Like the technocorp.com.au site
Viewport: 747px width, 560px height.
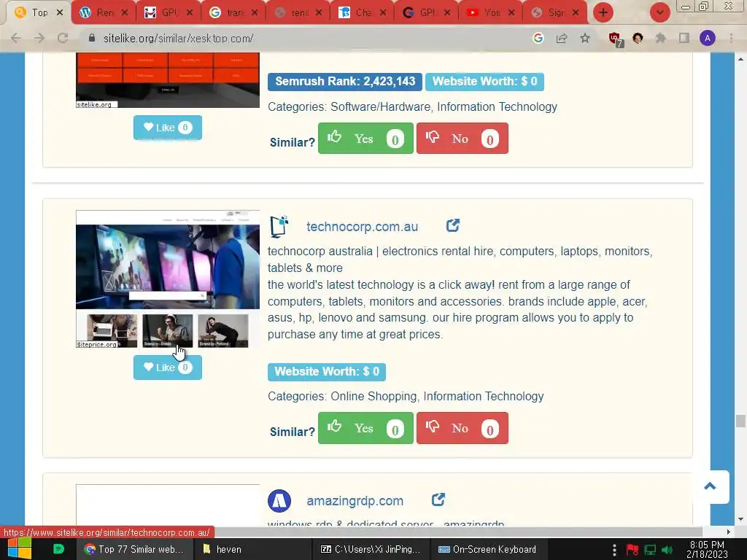(x=168, y=367)
